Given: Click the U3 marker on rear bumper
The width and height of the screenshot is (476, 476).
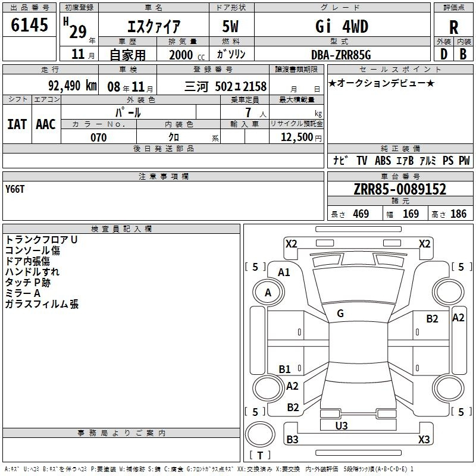Looking at the screenshot, I should 342,425.
